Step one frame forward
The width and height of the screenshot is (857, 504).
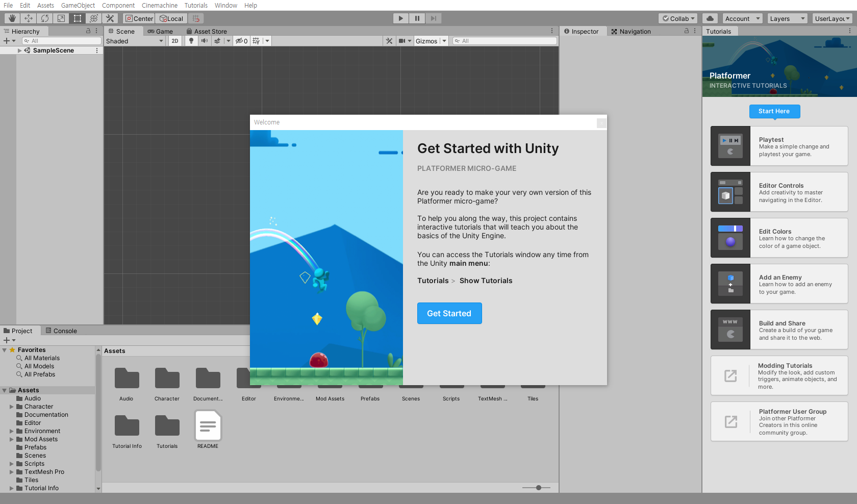(x=434, y=18)
